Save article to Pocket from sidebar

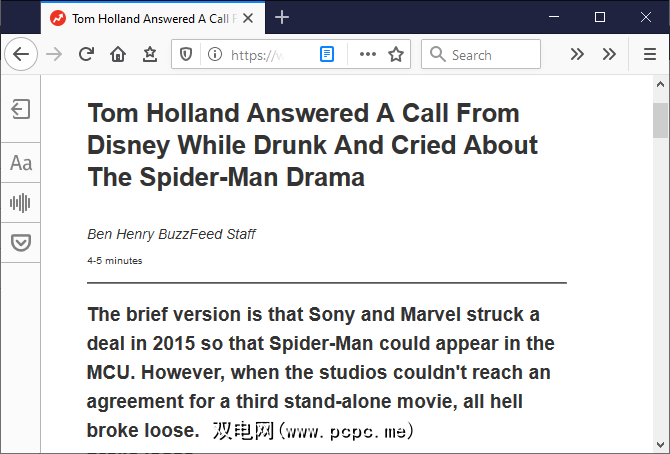pyautogui.click(x=20, y=243)
